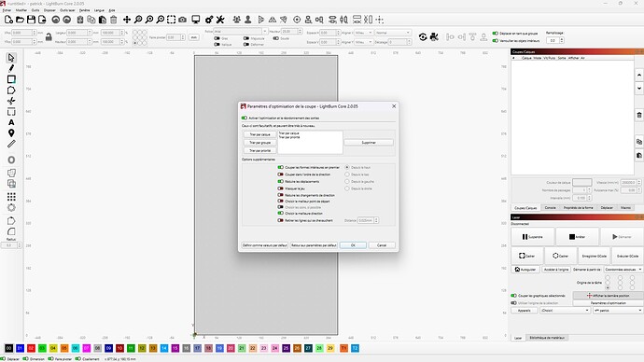Click the New file icon in toolbar

coord(8,20)
